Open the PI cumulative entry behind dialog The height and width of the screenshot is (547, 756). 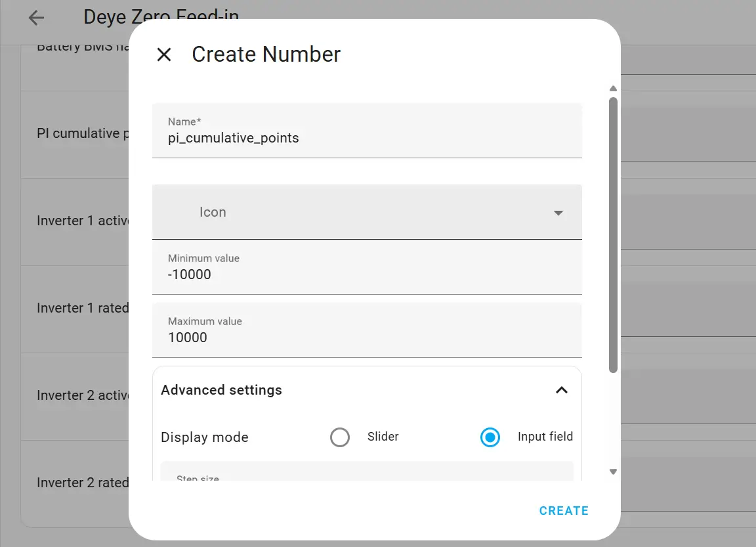point(77,134)
